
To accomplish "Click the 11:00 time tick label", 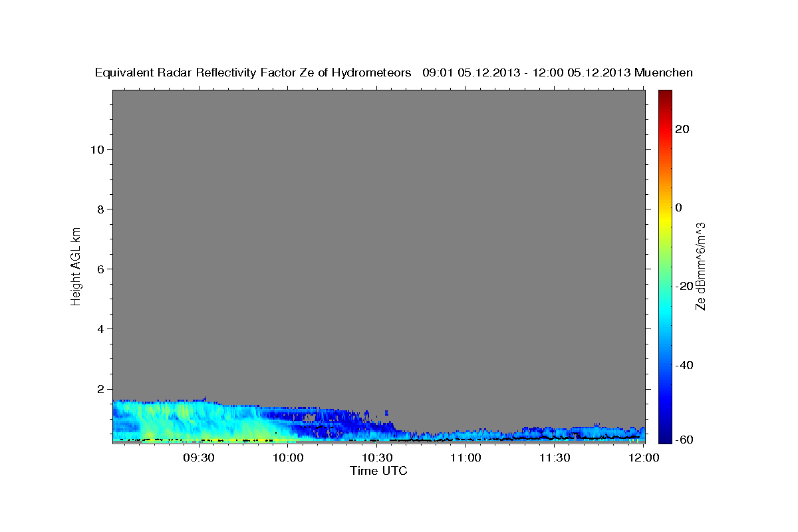I will [465, 458].
